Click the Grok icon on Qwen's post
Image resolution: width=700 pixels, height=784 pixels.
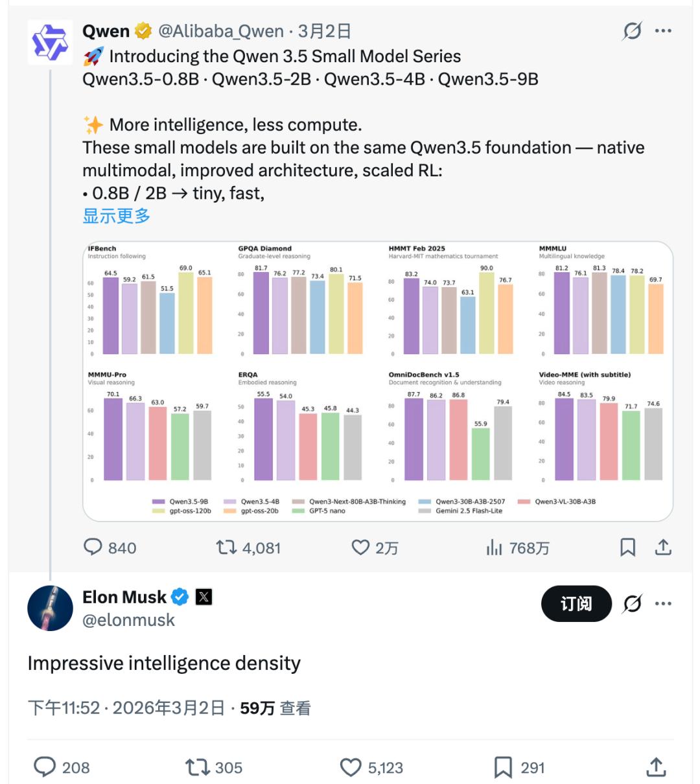tap(632, 31)
